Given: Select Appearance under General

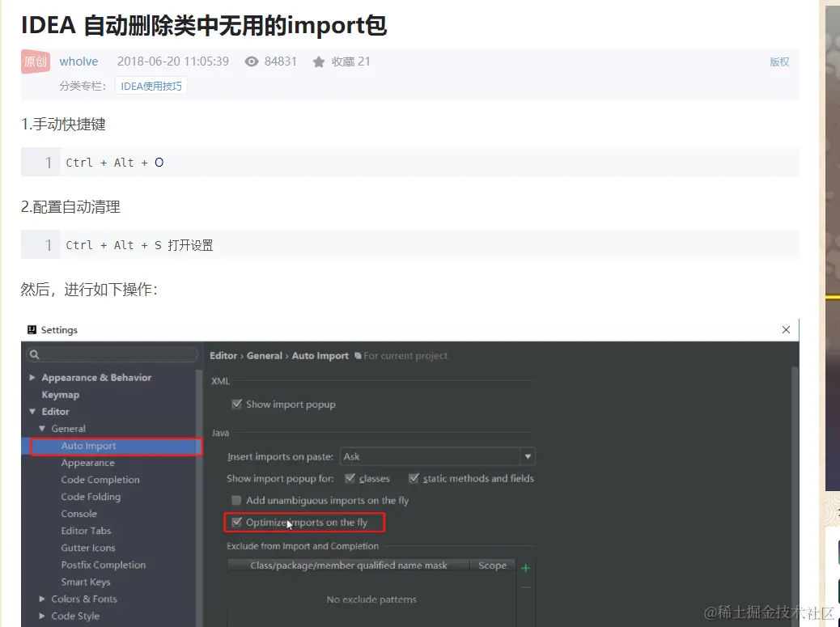Looking at the screenshot, I should tap(88, 463).
